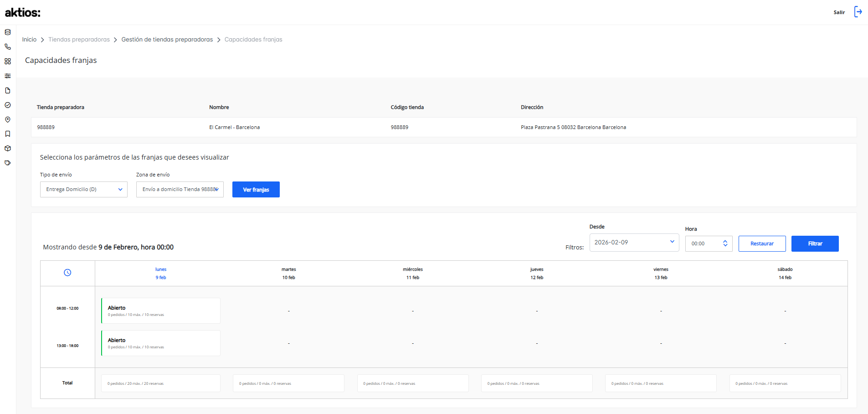Click the Salir link
Image resolution: width=868 pixels, height=414 pixels.
coord(839,12)
